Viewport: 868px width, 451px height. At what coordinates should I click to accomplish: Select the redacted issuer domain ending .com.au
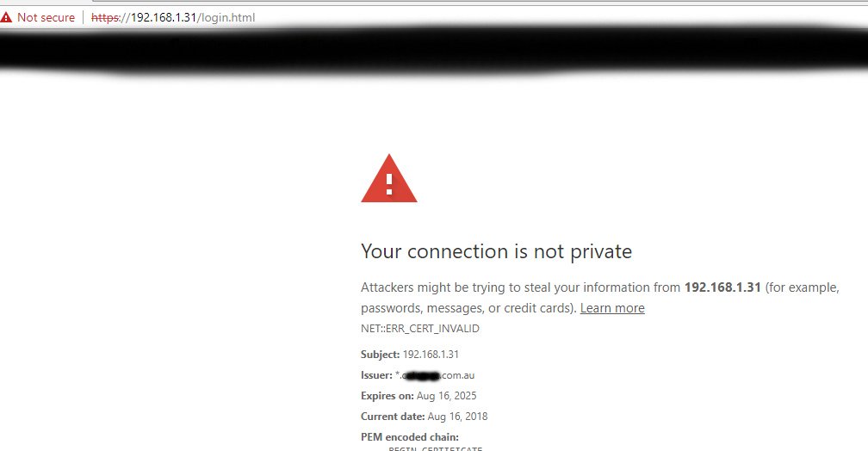click(435, 375)
